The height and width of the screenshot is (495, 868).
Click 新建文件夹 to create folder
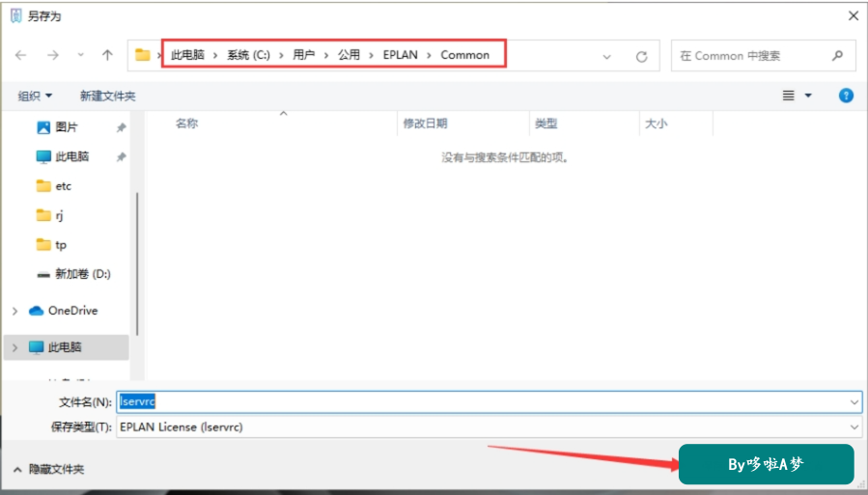click(107, 96)
